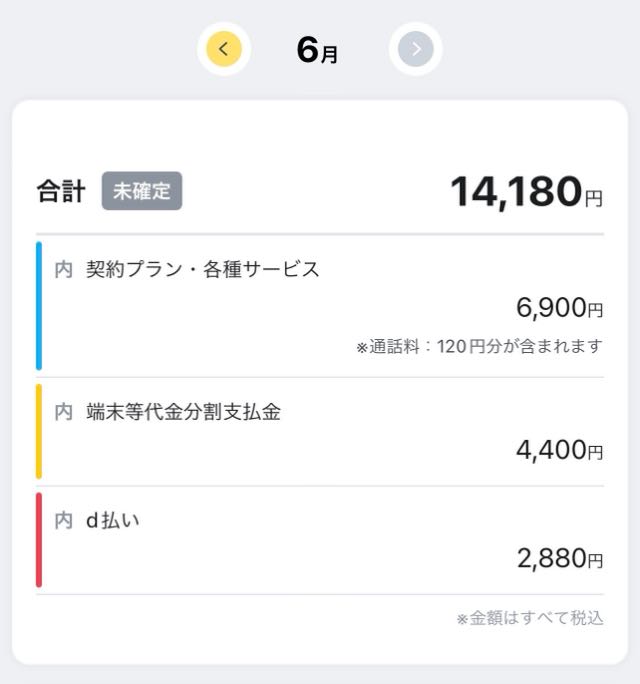Click the 金額はすべて税込 footnote

530,618
